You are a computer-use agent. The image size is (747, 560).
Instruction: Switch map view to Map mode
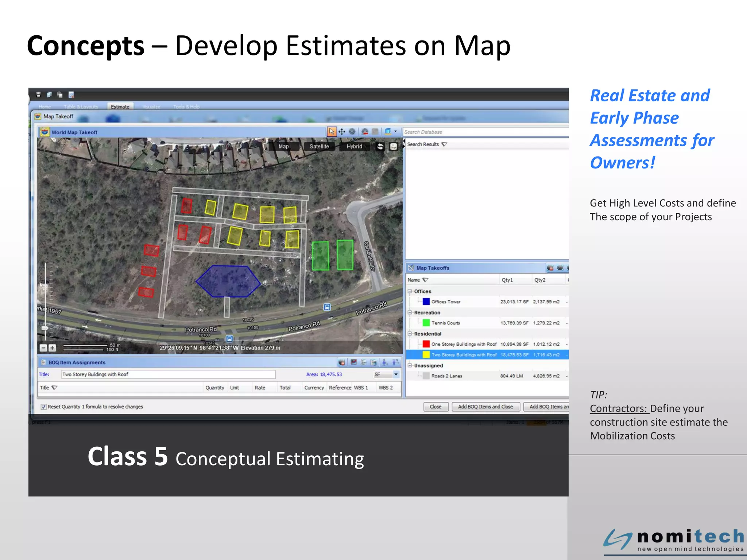point(283,146)
